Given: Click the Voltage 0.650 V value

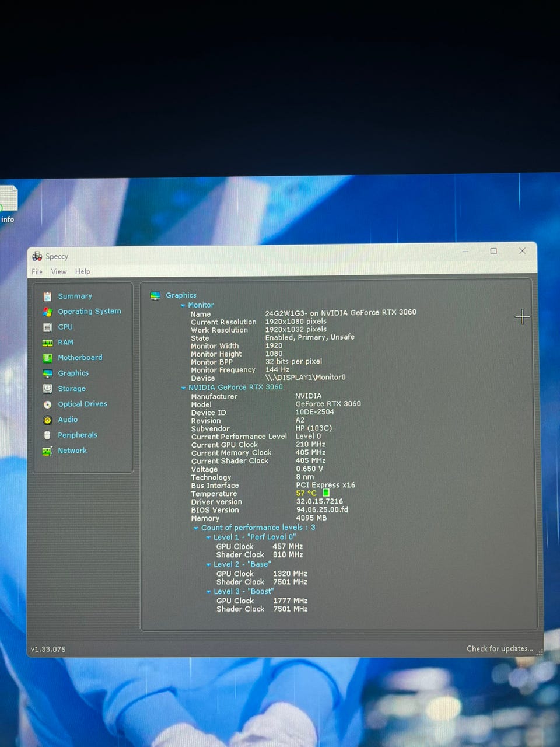Looking at the screenshot, I should pos(309,469).
